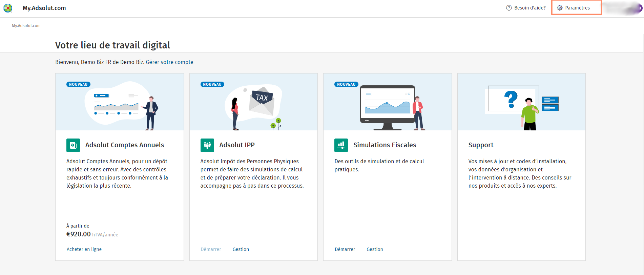Click the Paramètres gear icon

560,8
